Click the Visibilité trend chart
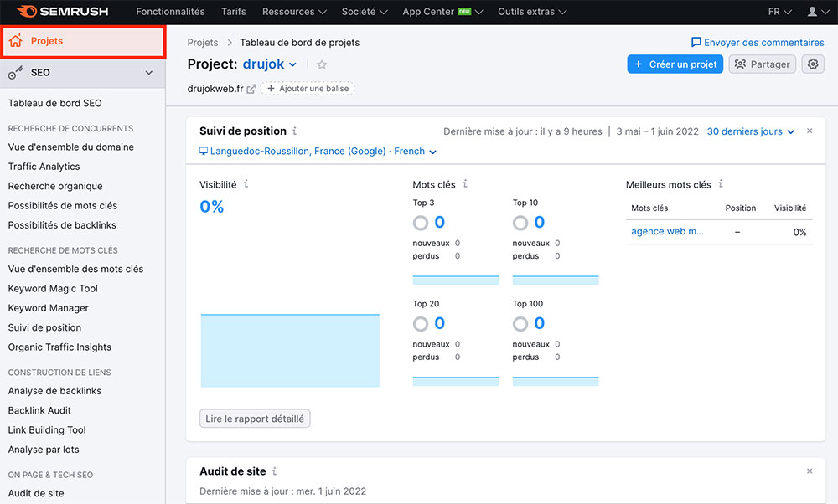Screen dimensions: 838x504 [x=290, y=350]
